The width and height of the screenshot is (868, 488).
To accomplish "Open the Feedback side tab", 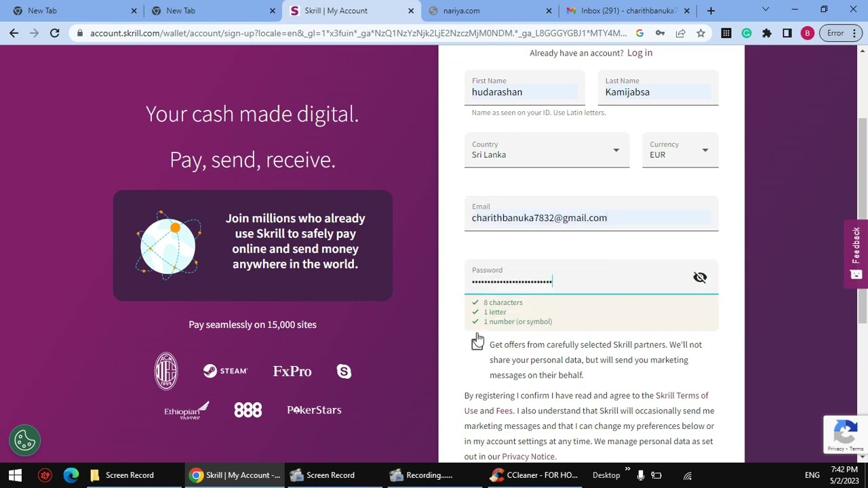I will 856,254.
